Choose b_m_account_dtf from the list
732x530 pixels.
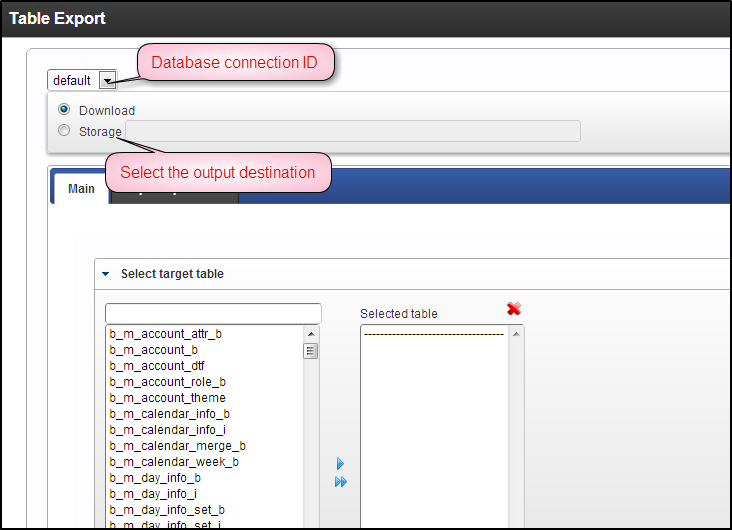(x=157, y=366)
